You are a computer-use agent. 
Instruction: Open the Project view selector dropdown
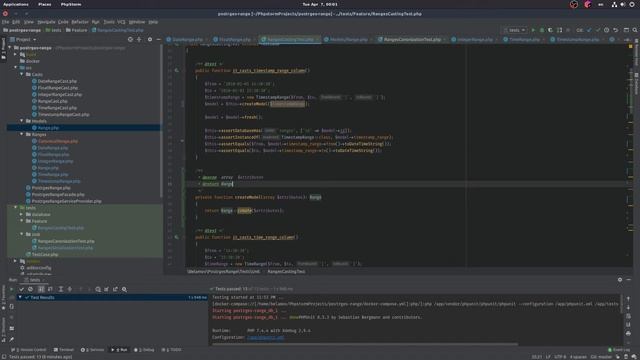tap(23, 40)
